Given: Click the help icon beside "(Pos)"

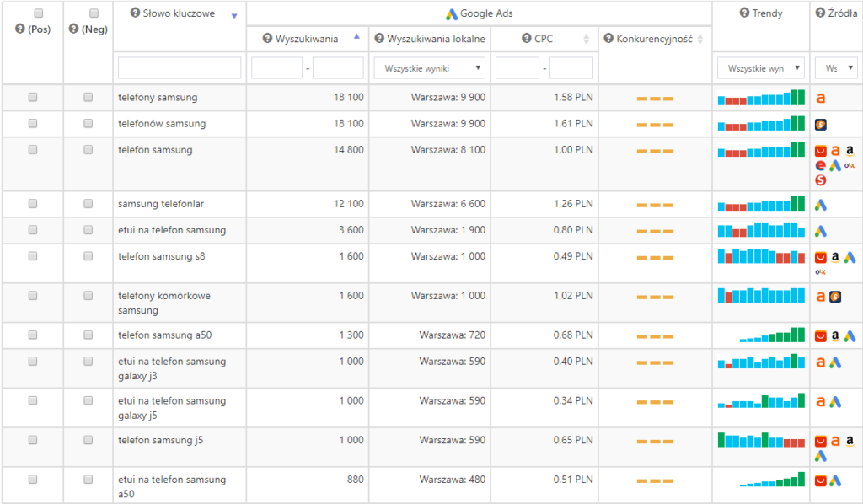Looking at the screenshot, I should point(20,29).
